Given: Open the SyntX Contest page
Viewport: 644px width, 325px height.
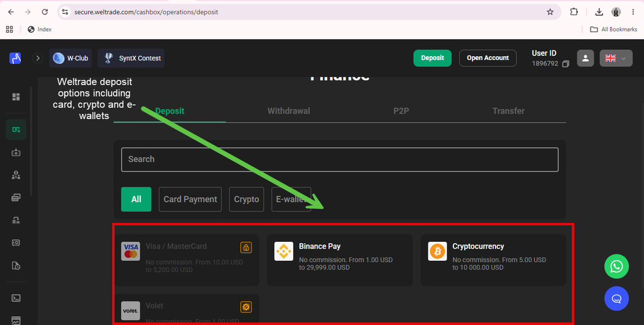Looking at the screenshot, I should click(x=131, y=58).
